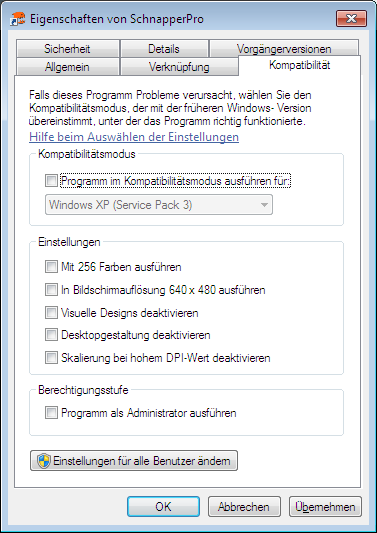
Task: Click the UAC shield icon on settings button
Action: tap(44, 461)
